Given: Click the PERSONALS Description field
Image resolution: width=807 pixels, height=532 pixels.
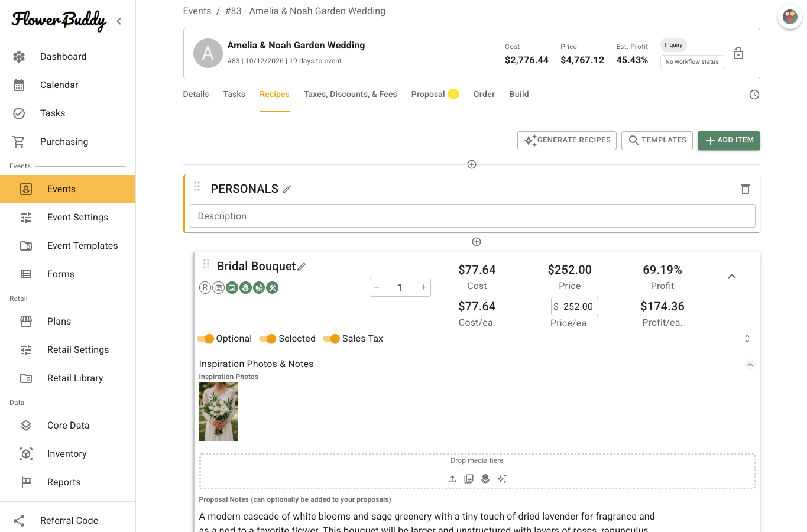Looking at the screenshot, I should coord(472,216).
